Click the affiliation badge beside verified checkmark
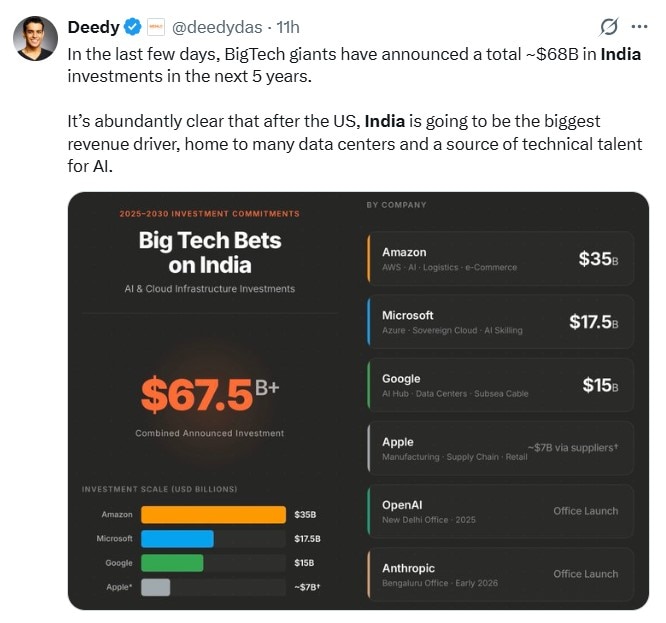Screen dimensions: 666x623 click(x=155, y=27)
